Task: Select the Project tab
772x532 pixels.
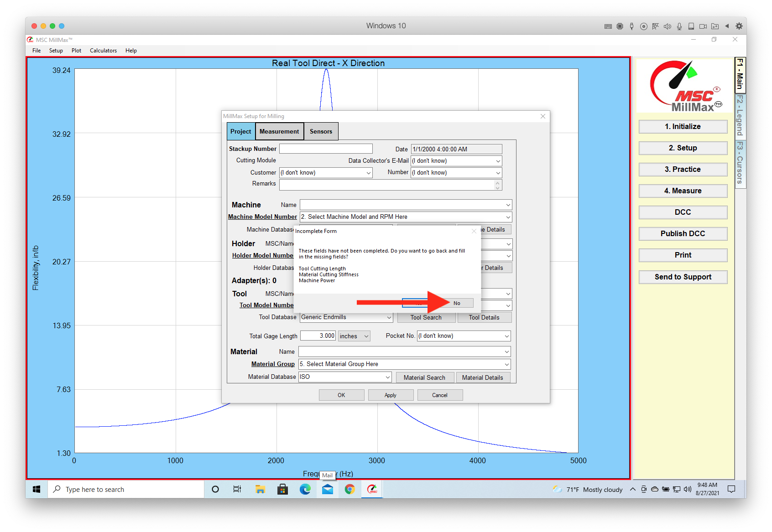Action: tap(241, 131)
